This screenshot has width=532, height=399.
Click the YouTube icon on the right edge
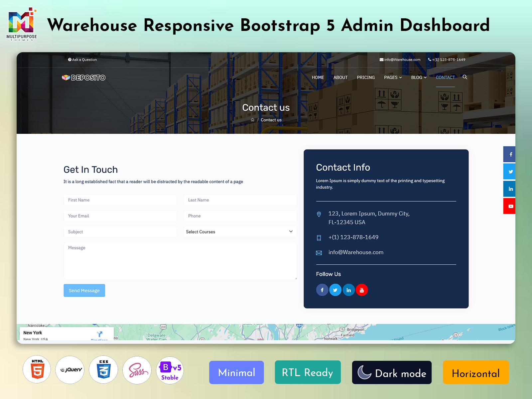pyautogui.click(x=510, y=206)
